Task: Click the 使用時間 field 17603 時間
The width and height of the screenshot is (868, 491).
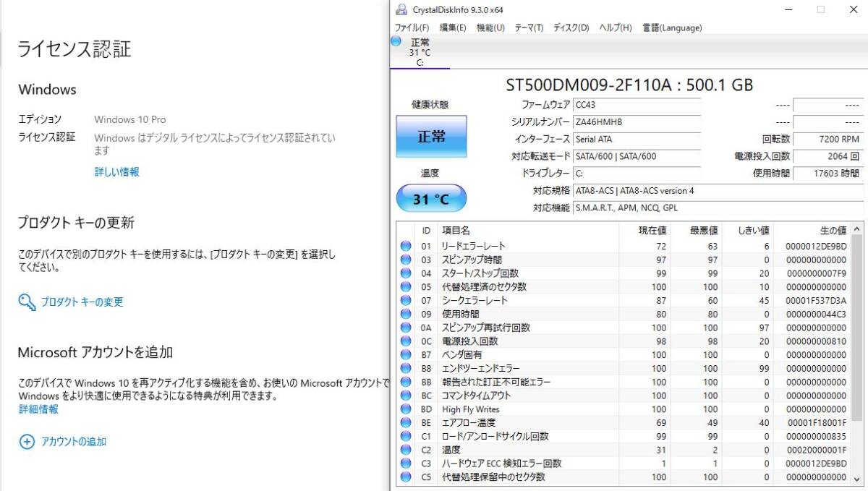Action: (829, 174)
